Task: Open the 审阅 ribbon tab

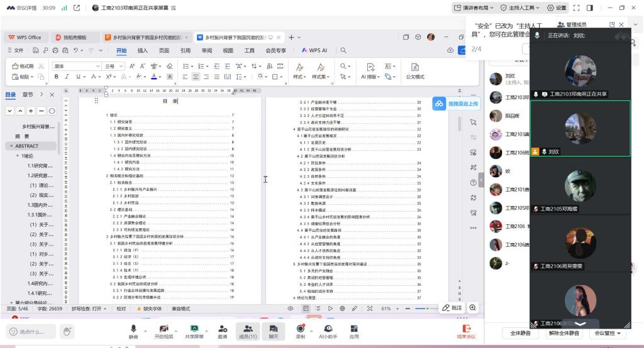Action: [x=206, y=50]
